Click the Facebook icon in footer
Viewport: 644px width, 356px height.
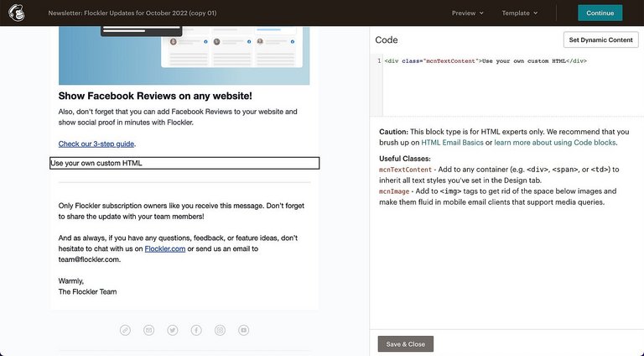pos(196,330)
